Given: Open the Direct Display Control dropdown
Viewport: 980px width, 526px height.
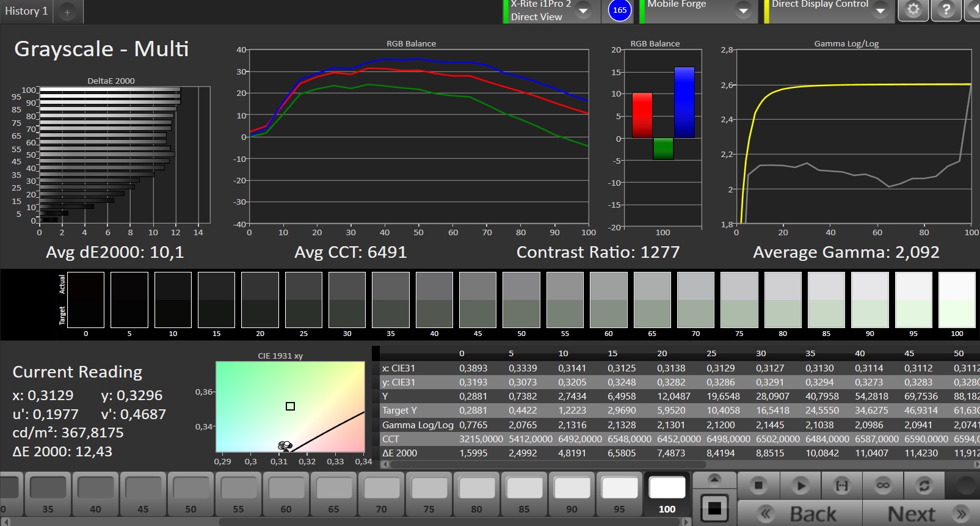Looking at the screenshot, I should (880, 11).
